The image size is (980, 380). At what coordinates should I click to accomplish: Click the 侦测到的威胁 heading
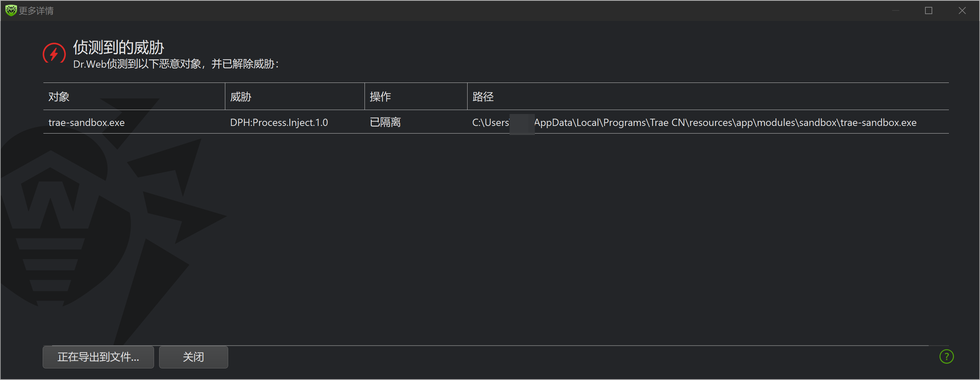(x=118, y=48)
